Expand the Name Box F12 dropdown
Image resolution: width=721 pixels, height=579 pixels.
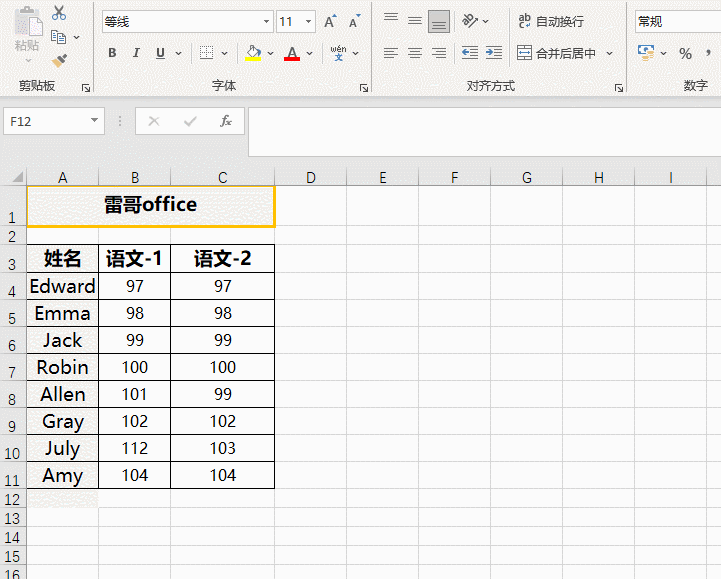coord(94,120)
